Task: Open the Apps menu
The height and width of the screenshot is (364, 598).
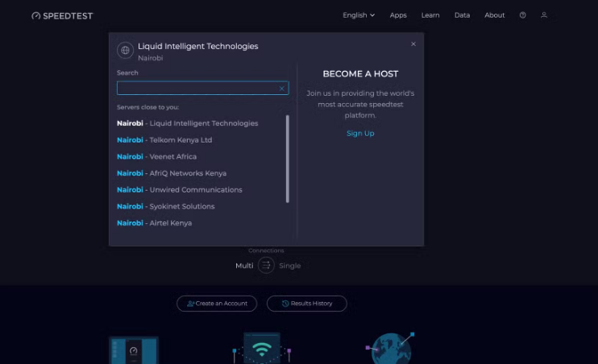Action: tap(398, 15)
